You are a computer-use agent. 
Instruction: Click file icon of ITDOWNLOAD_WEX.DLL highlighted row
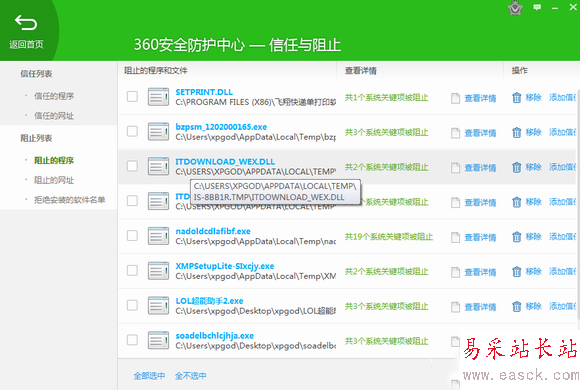[x=158, y=167]
